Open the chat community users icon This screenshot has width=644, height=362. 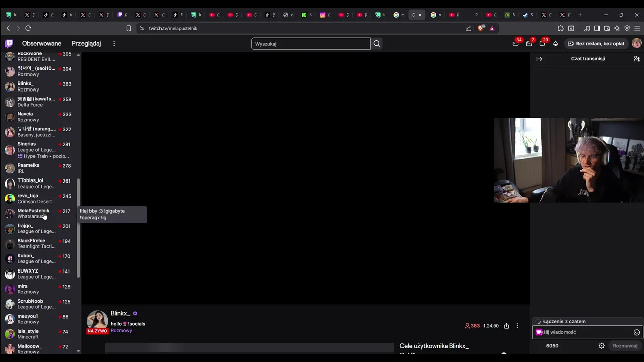pos(636,59)
